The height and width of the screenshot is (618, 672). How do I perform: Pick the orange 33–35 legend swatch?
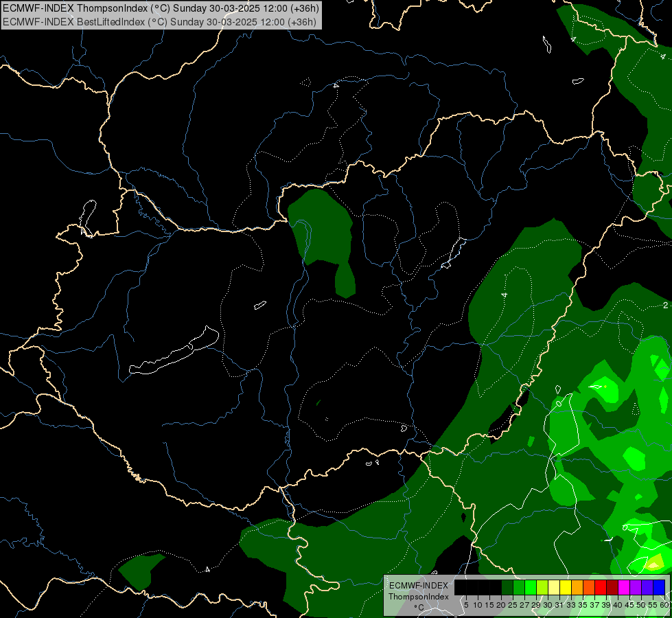(577, 587)
